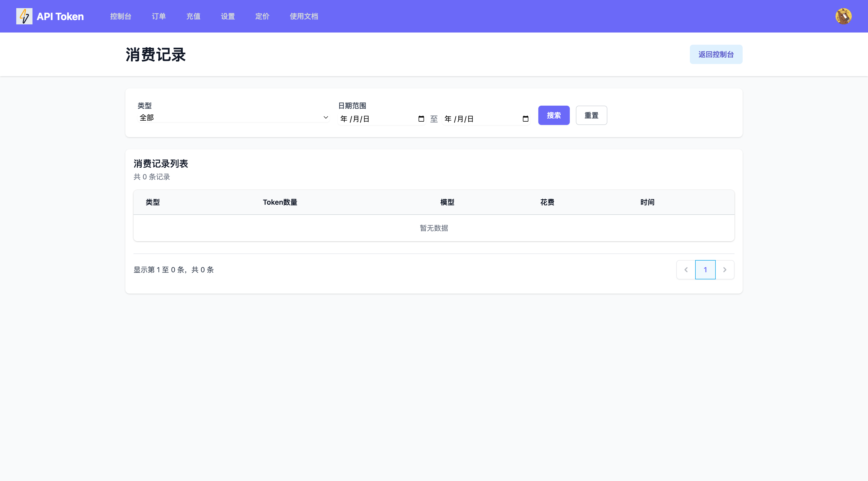Viewport: 868px width, 481px height.
Task: Click the 重置 reset button
Action: (591, 115)
